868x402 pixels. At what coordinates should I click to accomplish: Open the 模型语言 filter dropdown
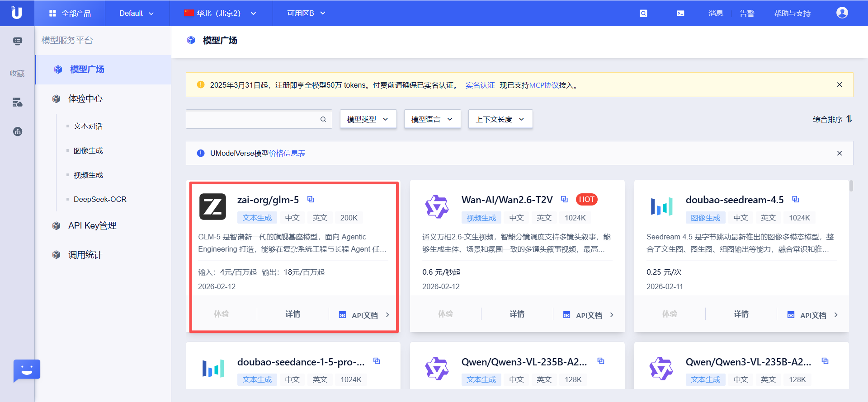(x=432, y=119)
